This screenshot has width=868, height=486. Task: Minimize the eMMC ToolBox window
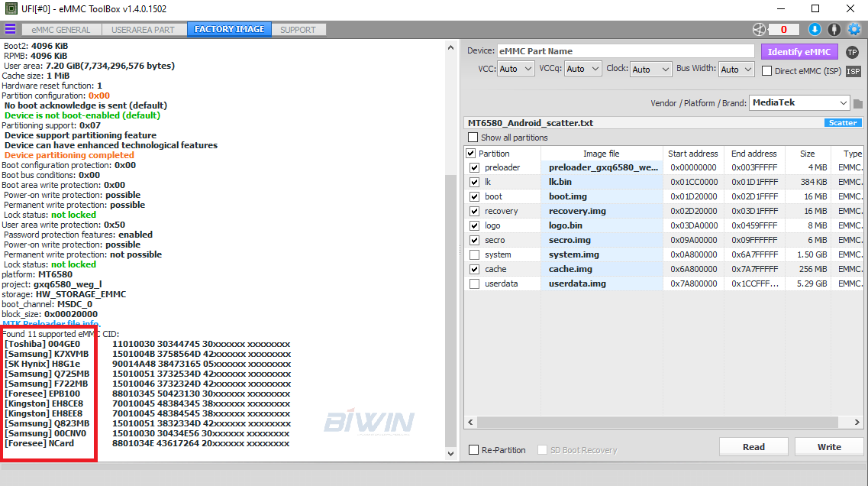(x=780, y=9)
